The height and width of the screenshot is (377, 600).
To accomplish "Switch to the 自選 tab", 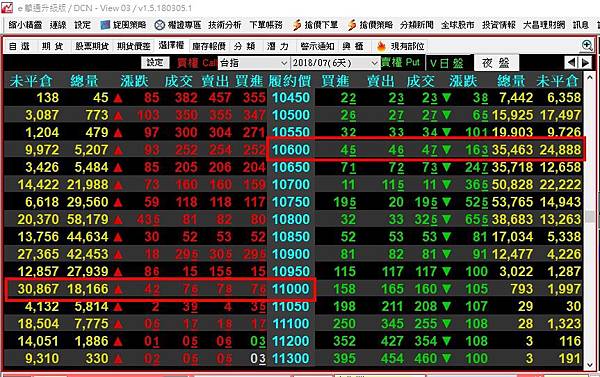I will click(20, 46).
